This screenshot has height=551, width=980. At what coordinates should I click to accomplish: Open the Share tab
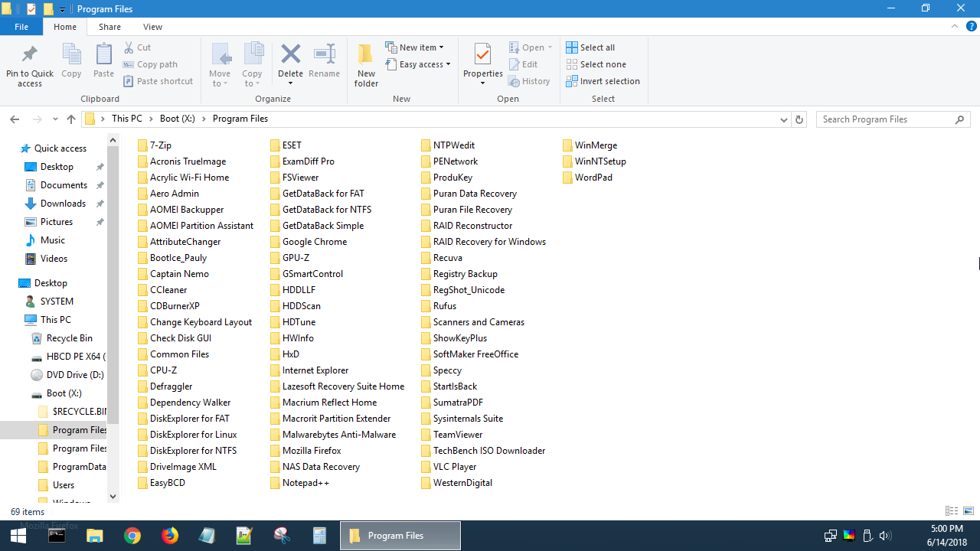tap(109, 26)
